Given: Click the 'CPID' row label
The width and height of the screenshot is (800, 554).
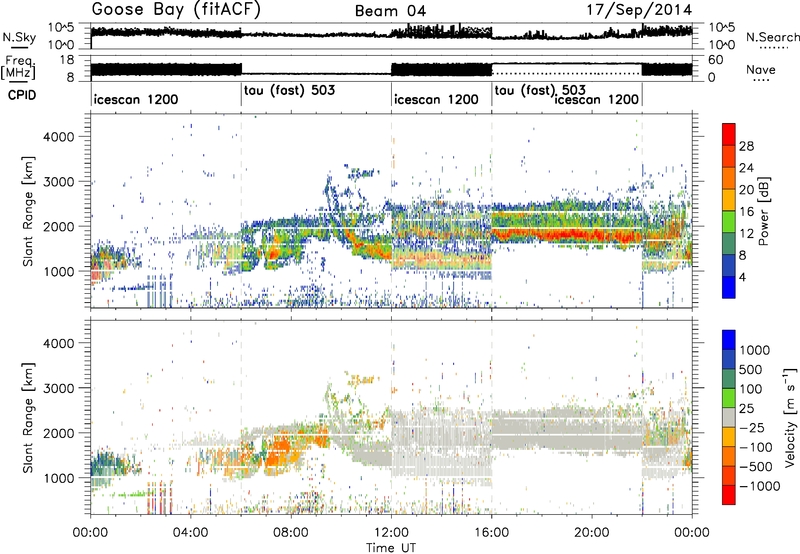Looking at the screenshot, I should pos(22,95).
